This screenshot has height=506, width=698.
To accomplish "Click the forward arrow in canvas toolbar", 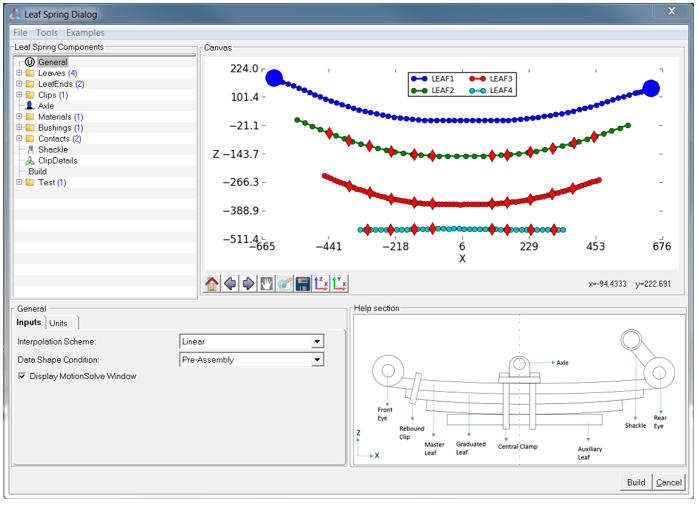I will [x=248, y=284].
